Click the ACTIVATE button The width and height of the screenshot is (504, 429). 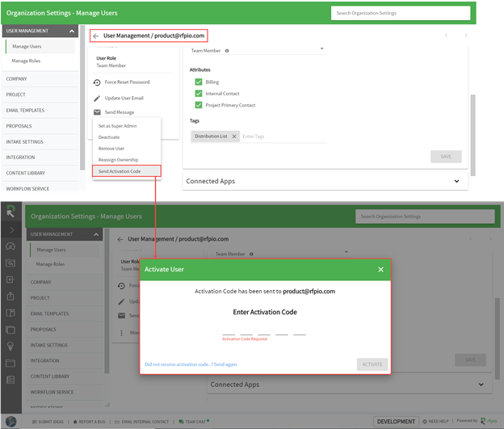tap(372, 364)
